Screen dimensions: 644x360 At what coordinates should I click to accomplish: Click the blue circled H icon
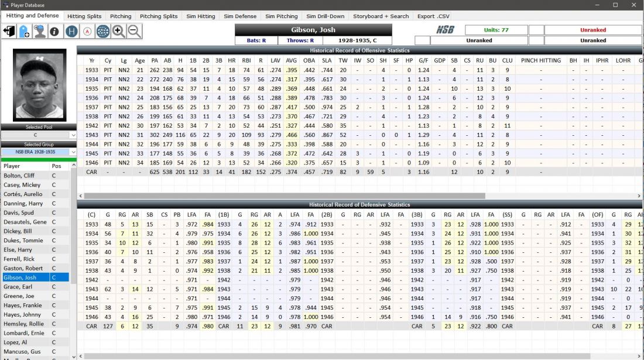pos(71,32)
